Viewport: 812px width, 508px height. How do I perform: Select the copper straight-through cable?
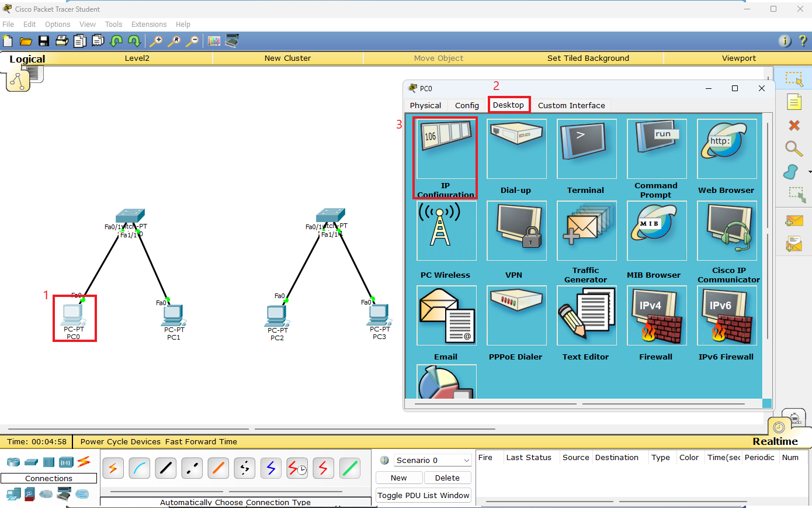[166, 468]
